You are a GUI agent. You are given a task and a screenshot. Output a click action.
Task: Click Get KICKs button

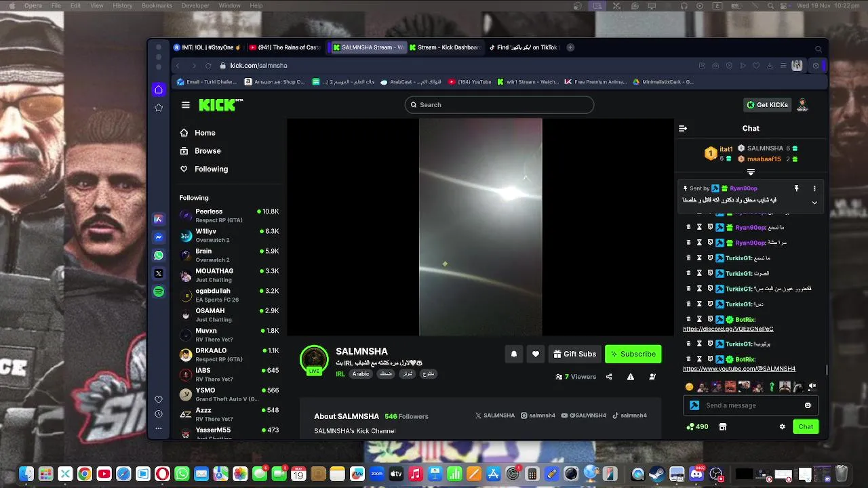[x=768, y=105]
